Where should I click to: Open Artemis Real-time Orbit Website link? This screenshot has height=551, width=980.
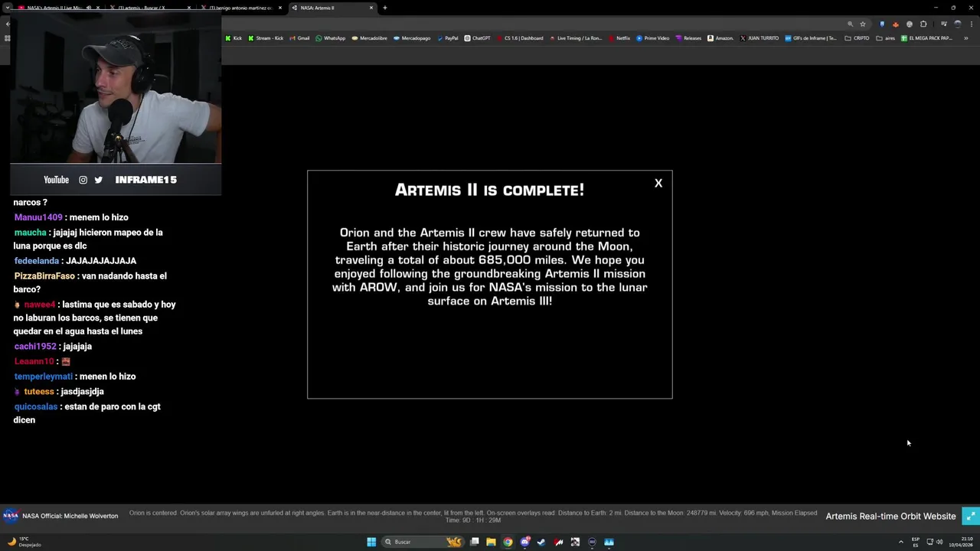[x=890, y=517]
